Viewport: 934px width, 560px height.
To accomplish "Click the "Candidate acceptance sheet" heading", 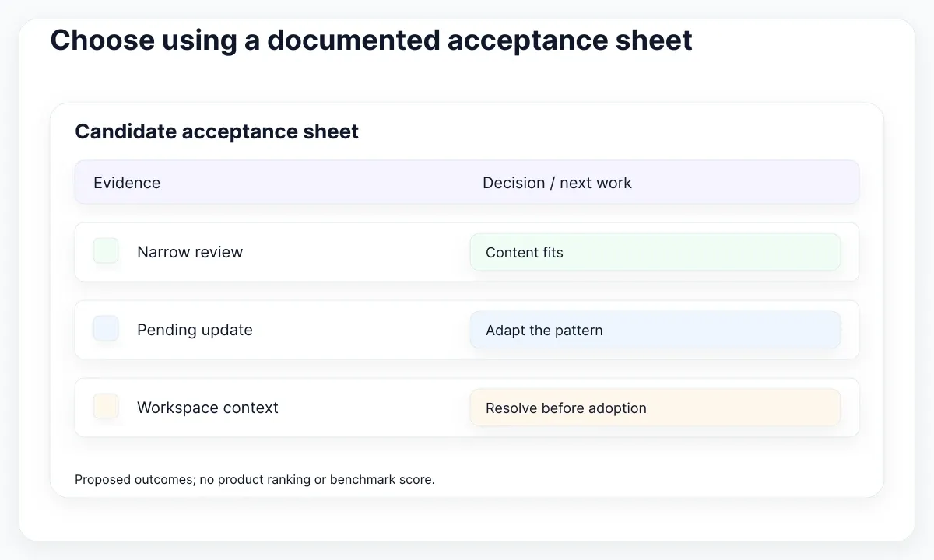I will click(216, 131).
